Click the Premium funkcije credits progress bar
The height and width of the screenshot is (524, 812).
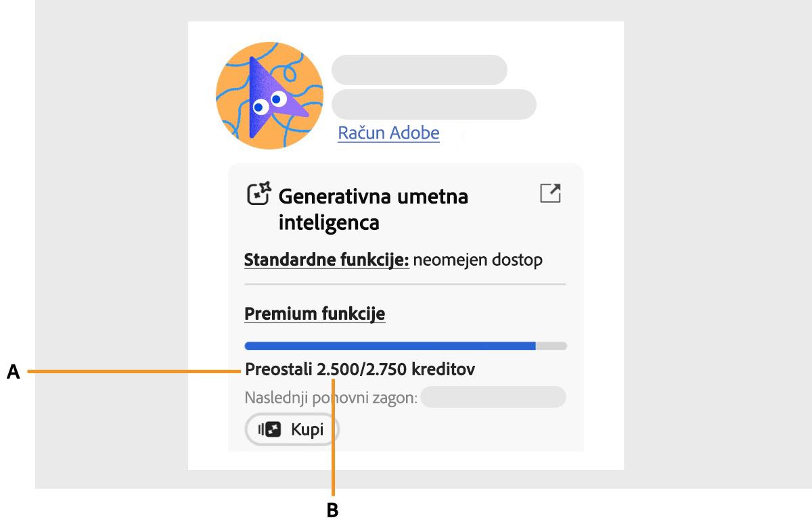[x=405, y=346]
